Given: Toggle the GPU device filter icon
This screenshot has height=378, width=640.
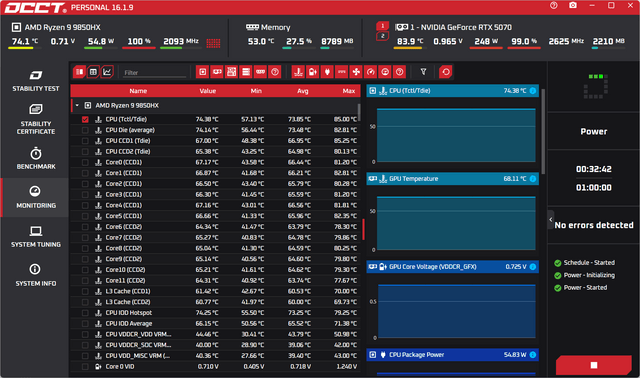Looking at the screenshot, I should pos(217,72).
